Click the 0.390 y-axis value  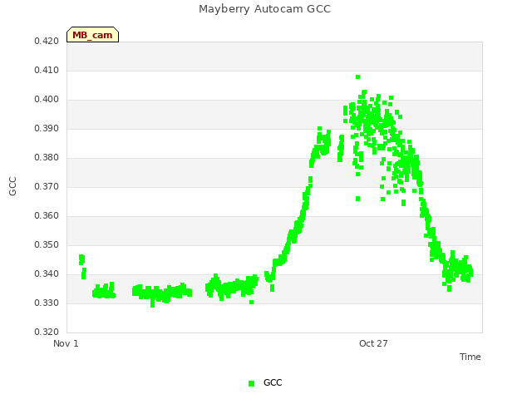pos(47,129)
